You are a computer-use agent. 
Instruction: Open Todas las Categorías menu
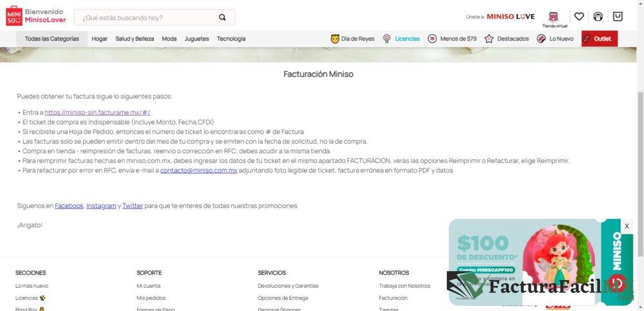(x=52, y=39)
